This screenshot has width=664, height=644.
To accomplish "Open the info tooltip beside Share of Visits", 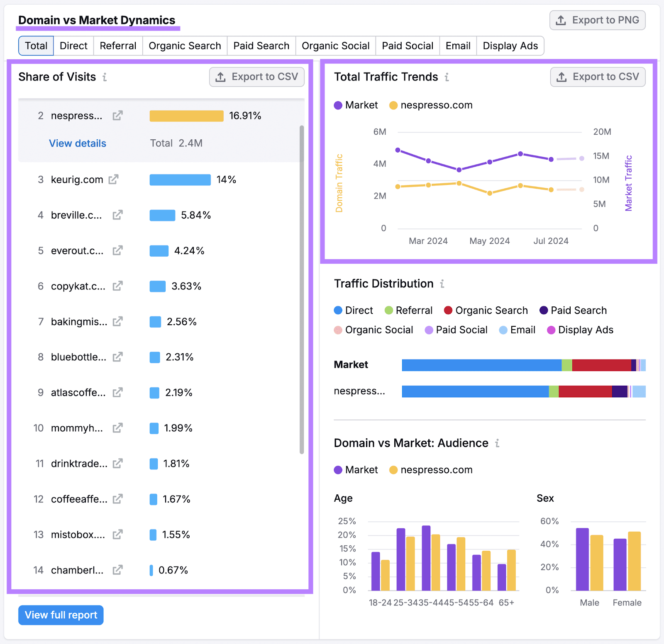I will click(105, 77).
